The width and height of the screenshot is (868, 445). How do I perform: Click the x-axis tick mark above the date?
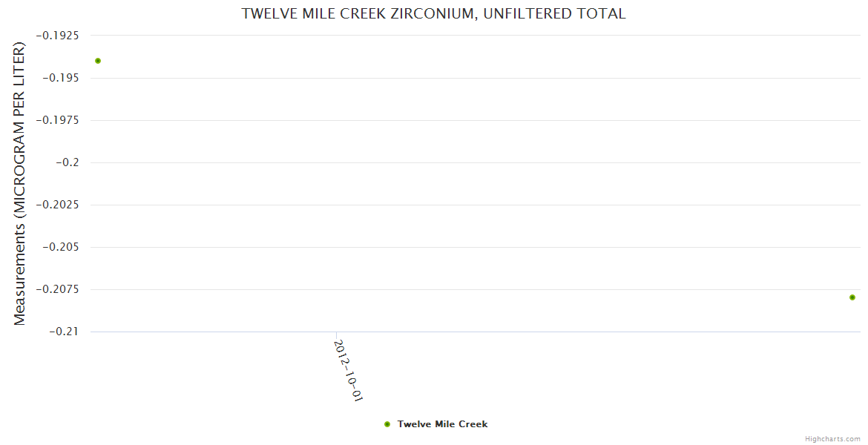pyautogui.click(x=336, y=335)
